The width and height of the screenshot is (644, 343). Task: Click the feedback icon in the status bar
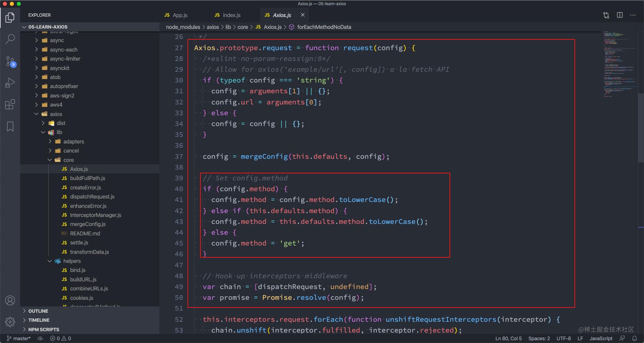tap(622, 338)
